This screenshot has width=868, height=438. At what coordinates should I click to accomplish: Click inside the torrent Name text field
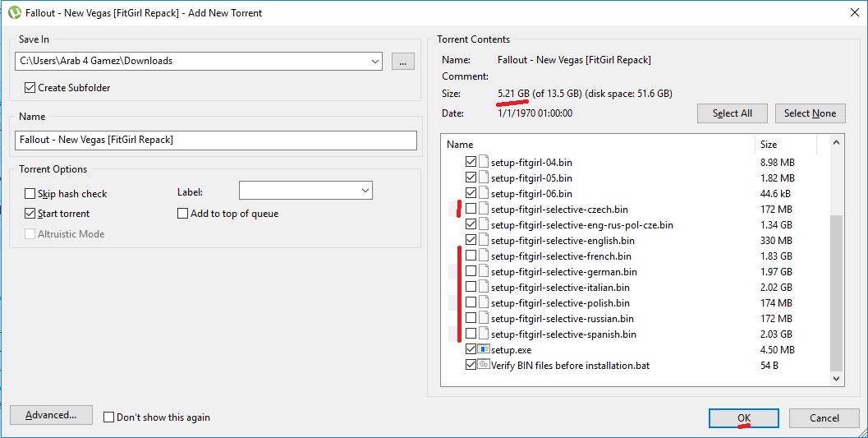216,141
